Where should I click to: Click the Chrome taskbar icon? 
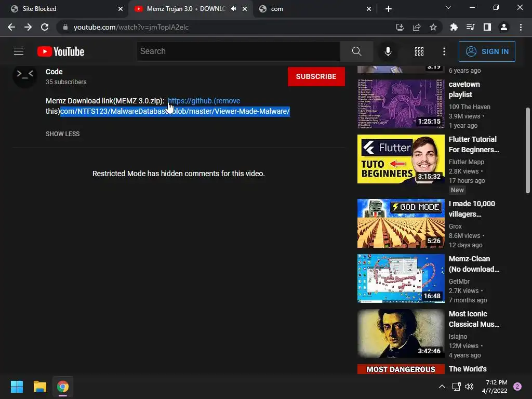(x=63, y=387)
